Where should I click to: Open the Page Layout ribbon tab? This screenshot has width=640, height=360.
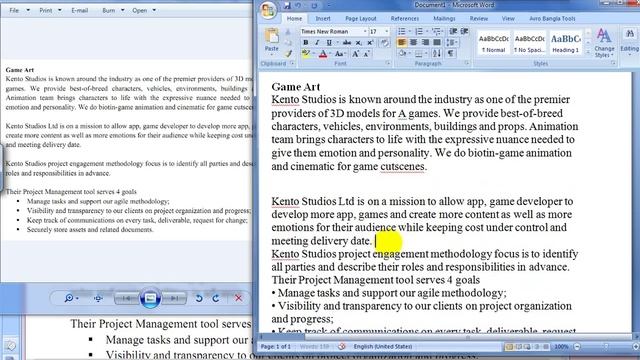[361, 18]
